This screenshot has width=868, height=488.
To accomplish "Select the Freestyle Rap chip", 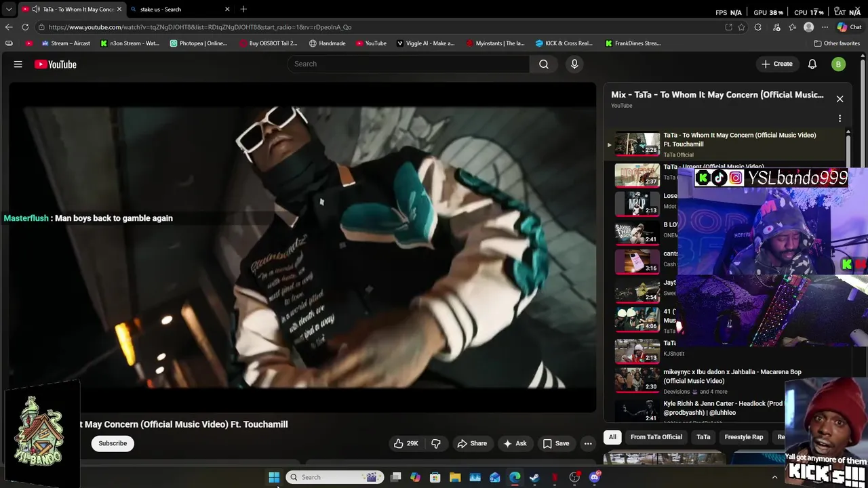I will (x=744, y=437).
